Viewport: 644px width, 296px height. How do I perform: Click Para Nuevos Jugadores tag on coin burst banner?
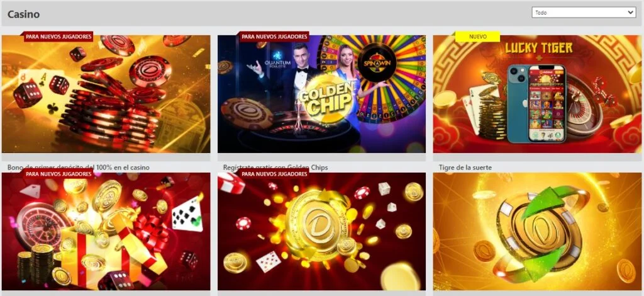coord(274,174)
